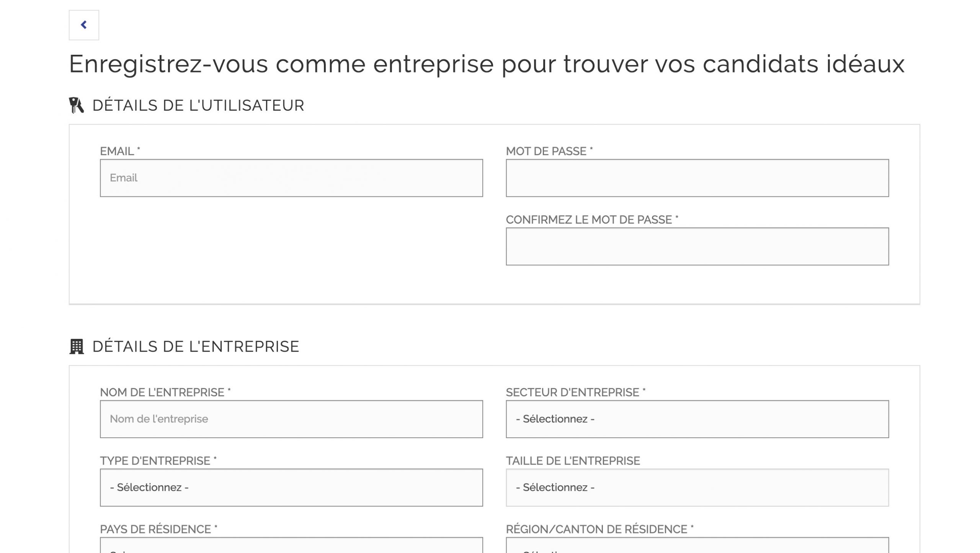Click the "Détails de l'entreprise" section heading

pyautogui.click(x=196, y=347)
